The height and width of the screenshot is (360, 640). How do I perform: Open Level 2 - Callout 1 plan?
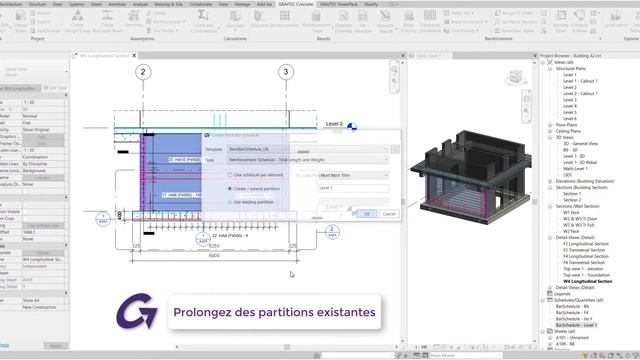click(580, 93)
